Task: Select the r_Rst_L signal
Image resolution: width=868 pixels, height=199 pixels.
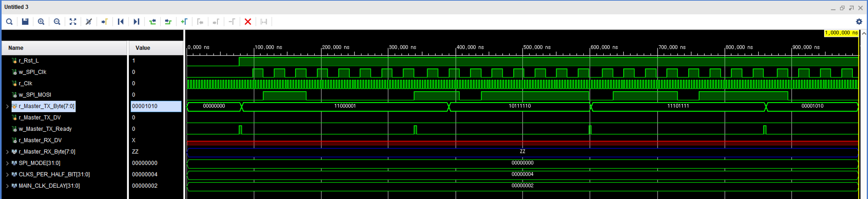Action: coord(29,61)
